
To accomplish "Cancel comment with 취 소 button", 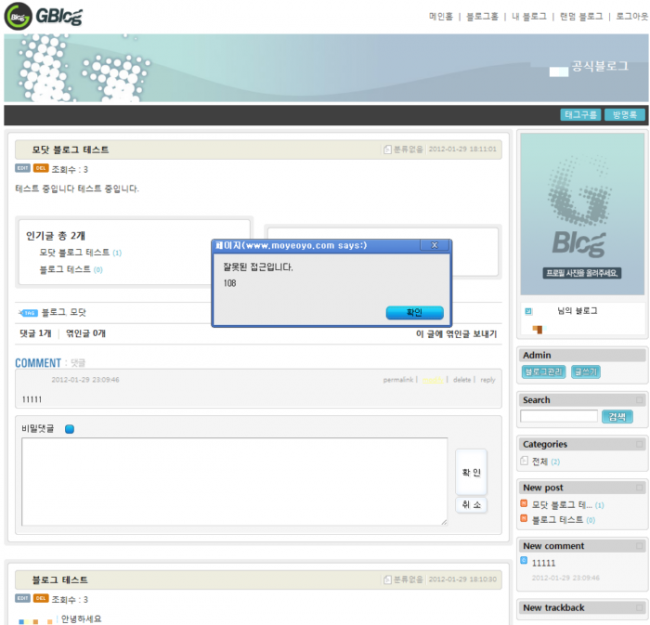I will point(471,505).
